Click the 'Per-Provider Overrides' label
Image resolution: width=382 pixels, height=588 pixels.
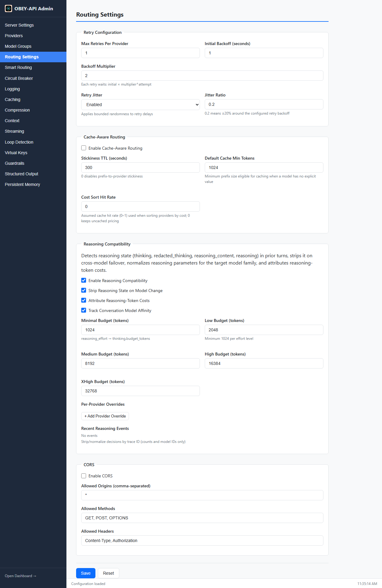pos(103,404)
